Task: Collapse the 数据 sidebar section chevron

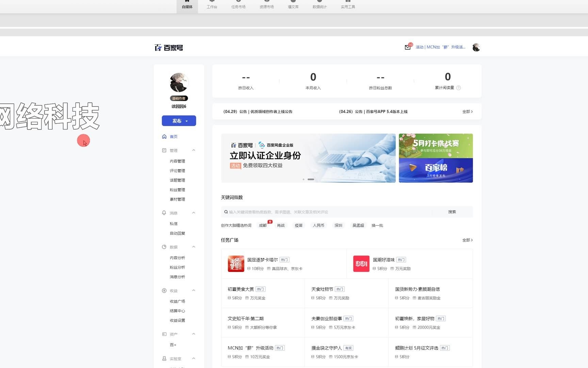Action: (194, 247)
